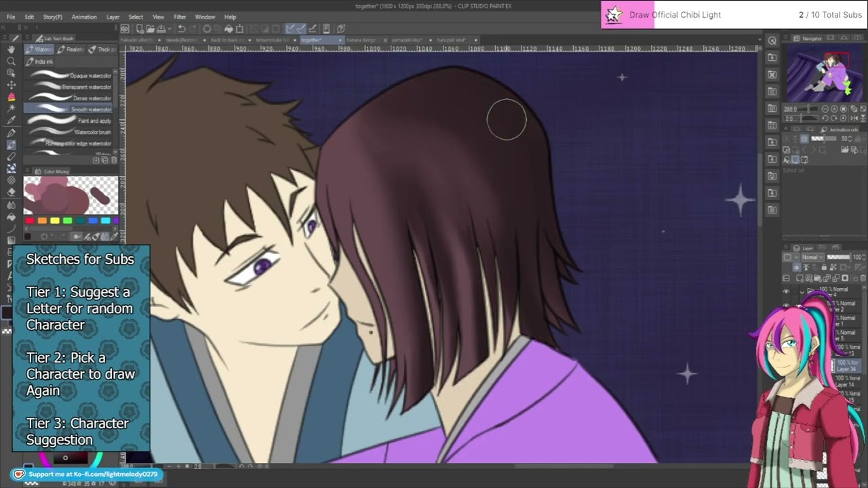Switch to the India ink sub tool group
Screen dimensions: 868x488
tap(40, 62)
